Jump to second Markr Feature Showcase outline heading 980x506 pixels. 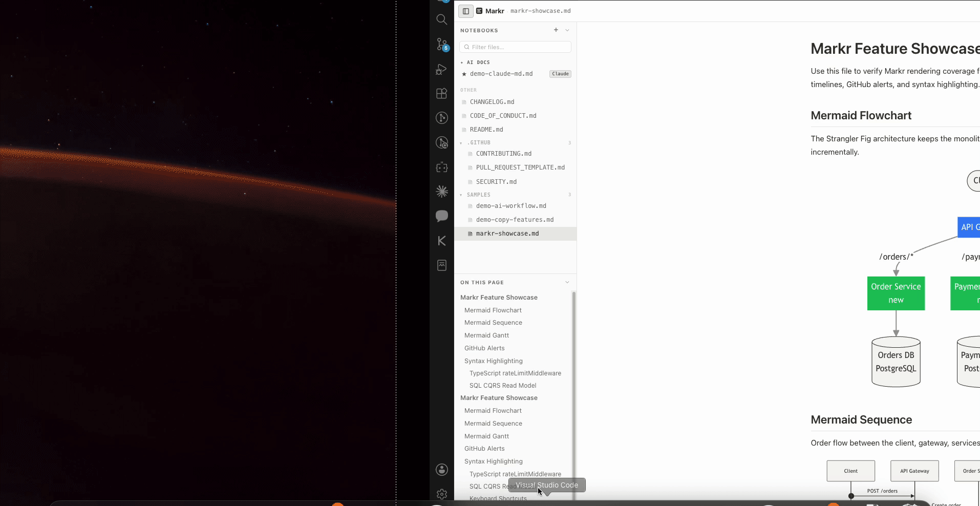499,398
